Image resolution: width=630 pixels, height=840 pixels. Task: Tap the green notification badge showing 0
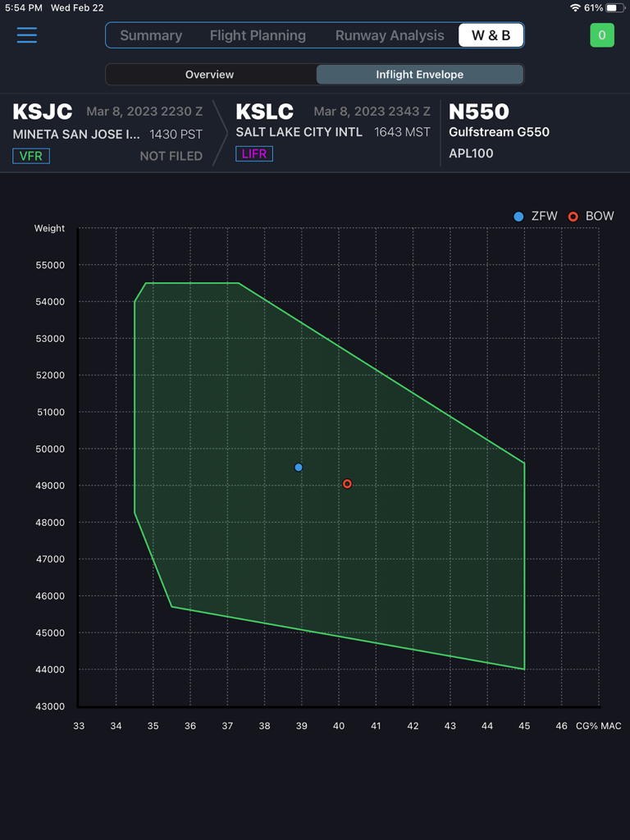click(601, 35)
